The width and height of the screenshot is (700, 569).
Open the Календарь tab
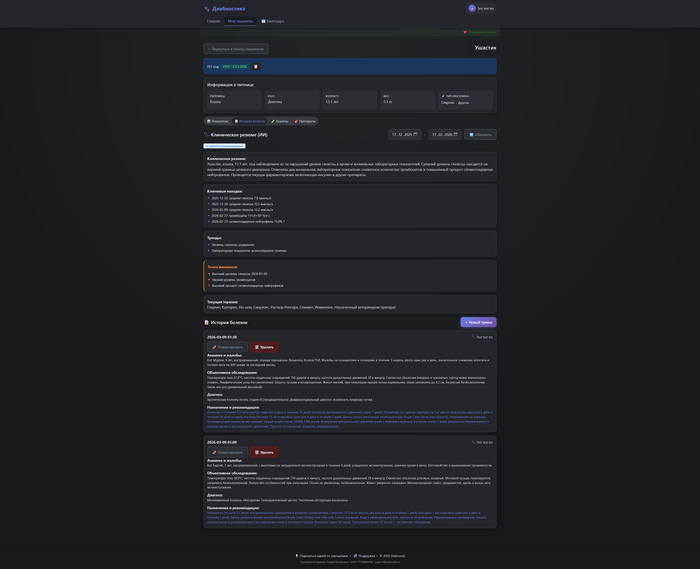(x=273, y=21)
